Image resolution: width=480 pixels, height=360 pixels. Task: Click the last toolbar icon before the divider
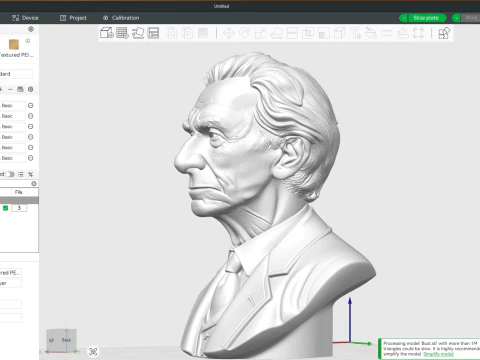pos(418,33)
